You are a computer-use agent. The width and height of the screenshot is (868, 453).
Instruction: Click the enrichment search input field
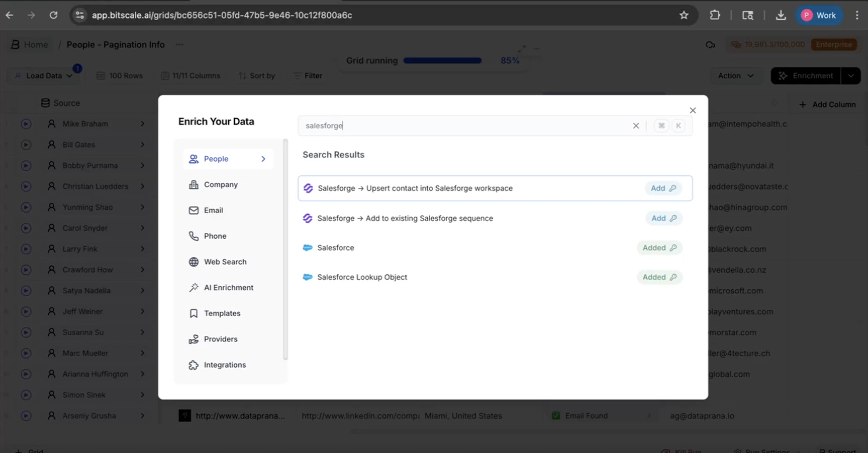pyautogui.click(x=465, y=126)
